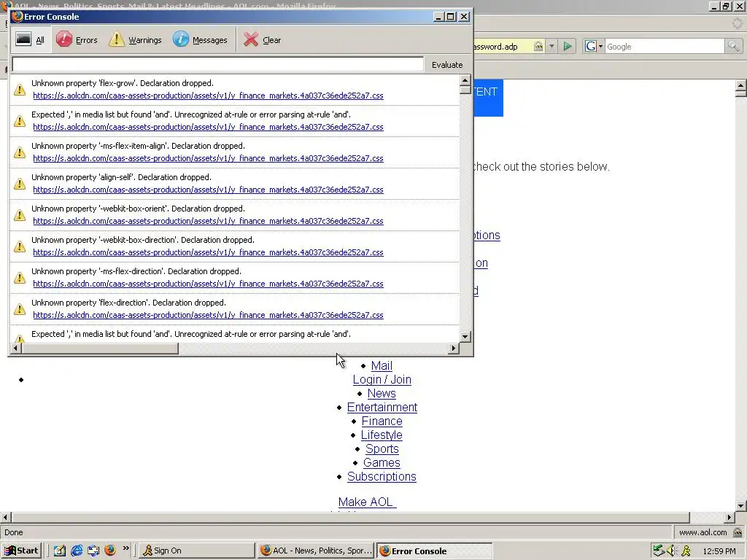The height and width of the screenshot is (560, 747).
Task: Click status bar security lock icon
Action: (x=738, y=532)
